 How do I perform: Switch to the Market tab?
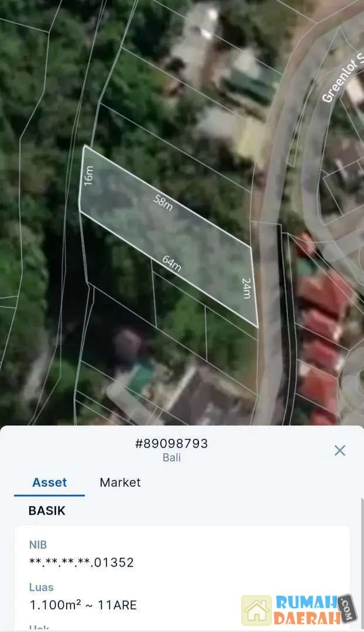coord(120,482)
